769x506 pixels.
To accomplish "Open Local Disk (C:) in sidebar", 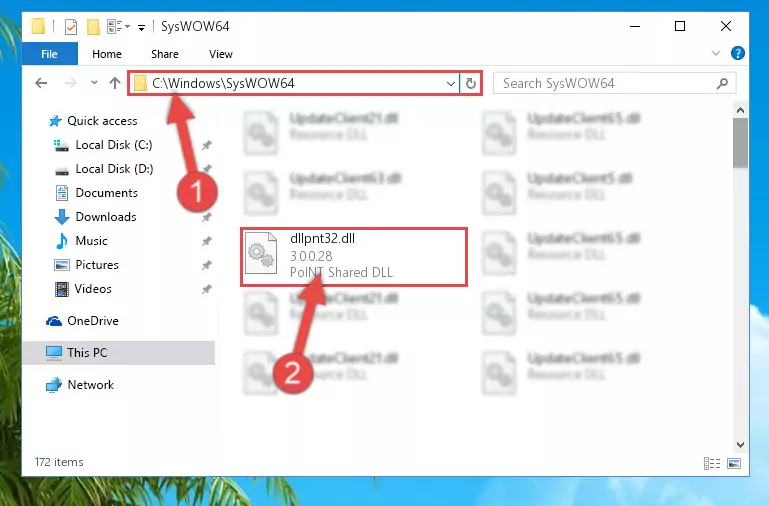I will point(114,145).
